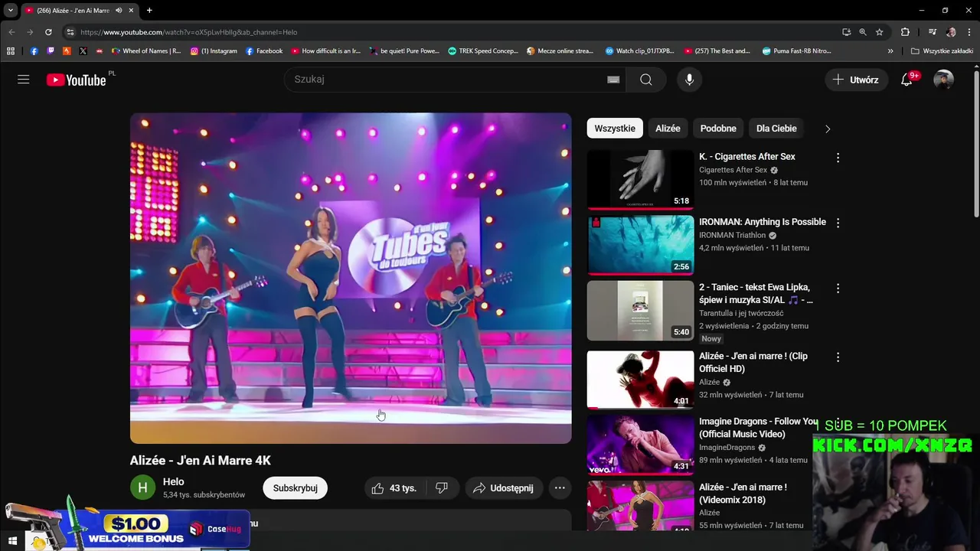Viewport: 980px width, 551px height.
Task: Expand hidden bookmarks with double chevron
Action: coord(890,51)
